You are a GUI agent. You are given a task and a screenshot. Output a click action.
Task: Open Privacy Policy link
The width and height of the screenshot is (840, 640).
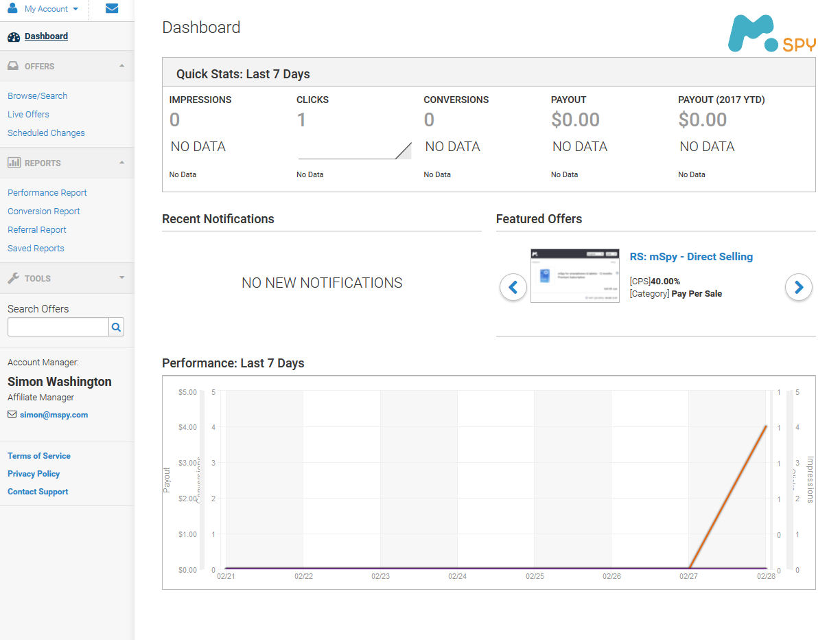[x=34, y=474]
